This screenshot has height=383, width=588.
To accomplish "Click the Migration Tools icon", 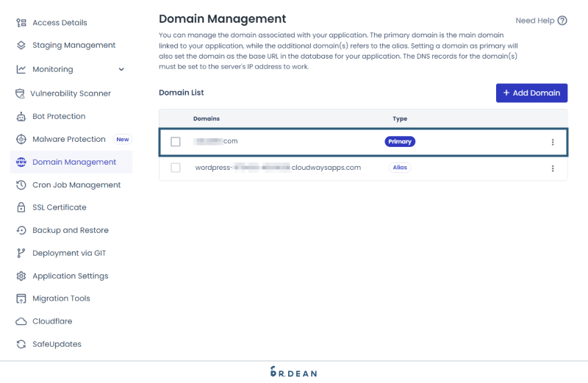I will (21, 298).
